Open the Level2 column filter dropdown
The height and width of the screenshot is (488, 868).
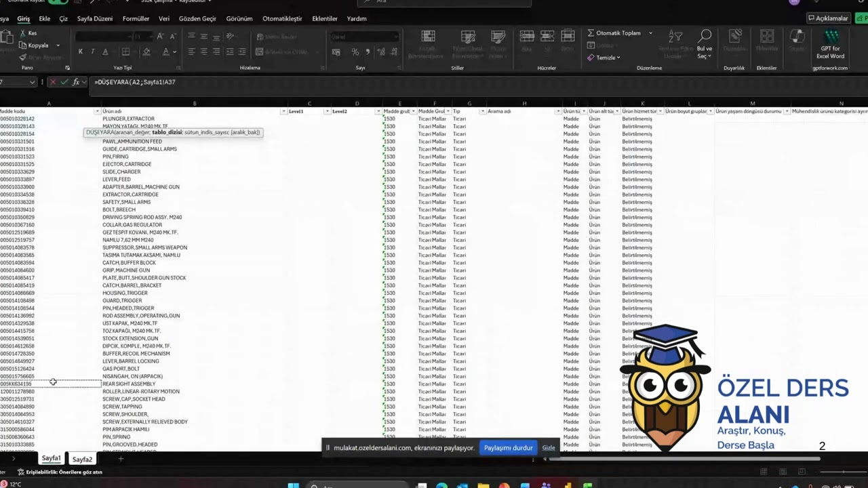click(x=378, y=111)
